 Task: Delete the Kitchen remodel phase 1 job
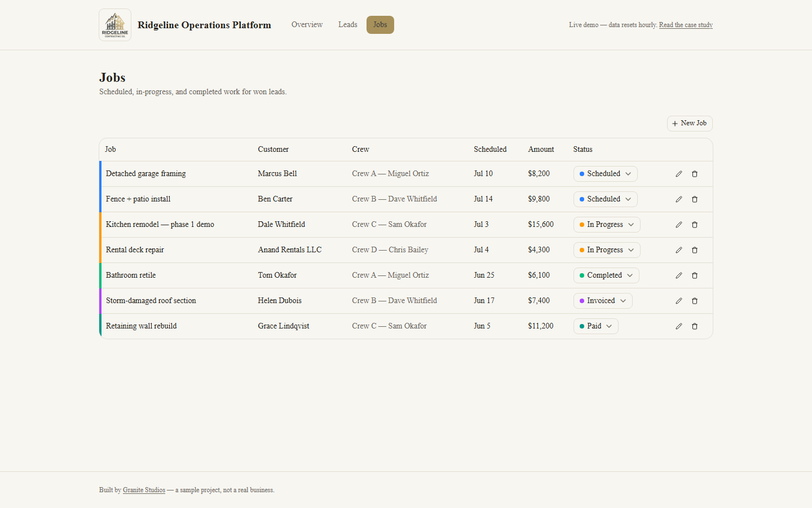pos(695,225)
